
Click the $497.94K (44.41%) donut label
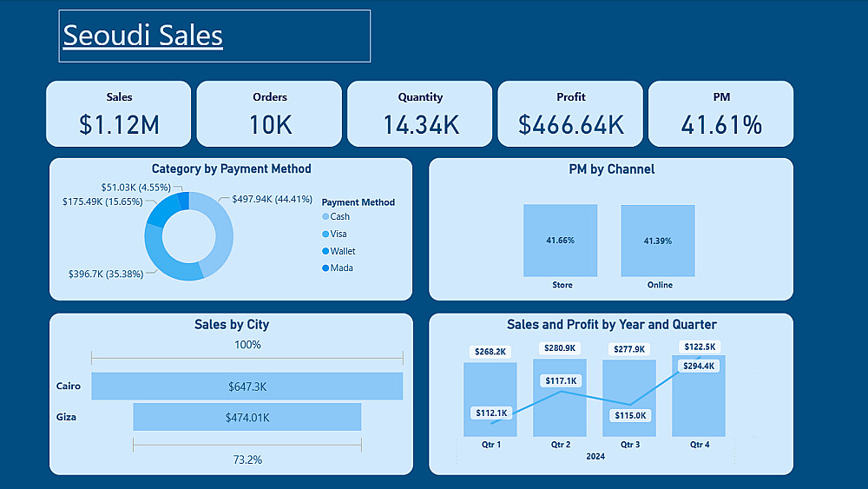272,199
